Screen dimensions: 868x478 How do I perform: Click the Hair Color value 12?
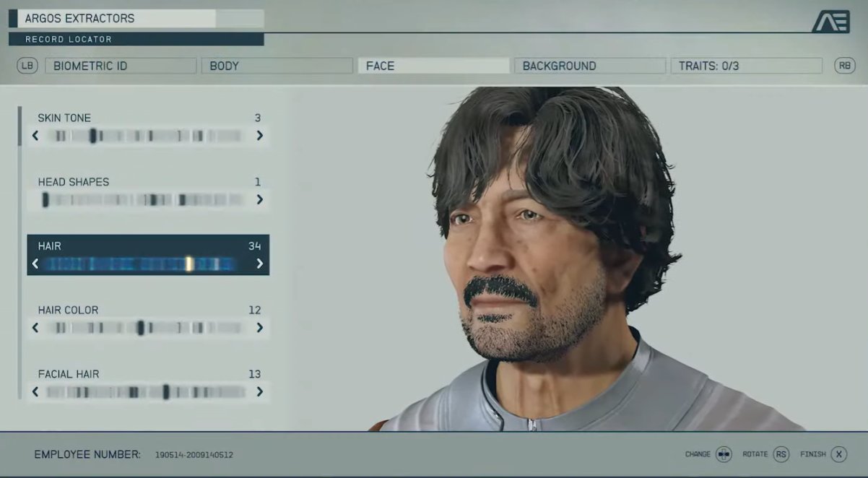254,310
